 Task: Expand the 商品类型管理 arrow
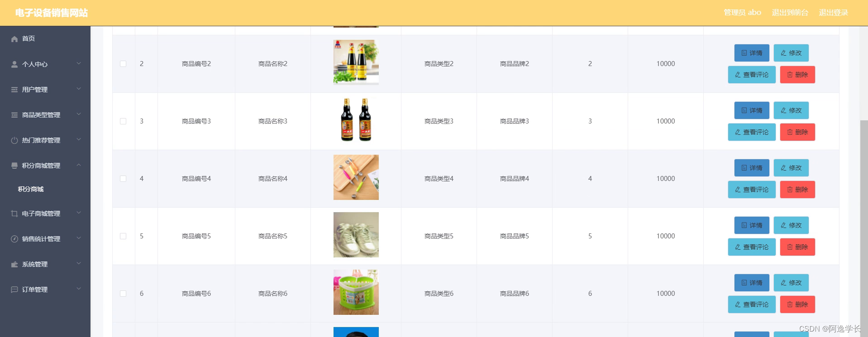click(x=79, y=114)
